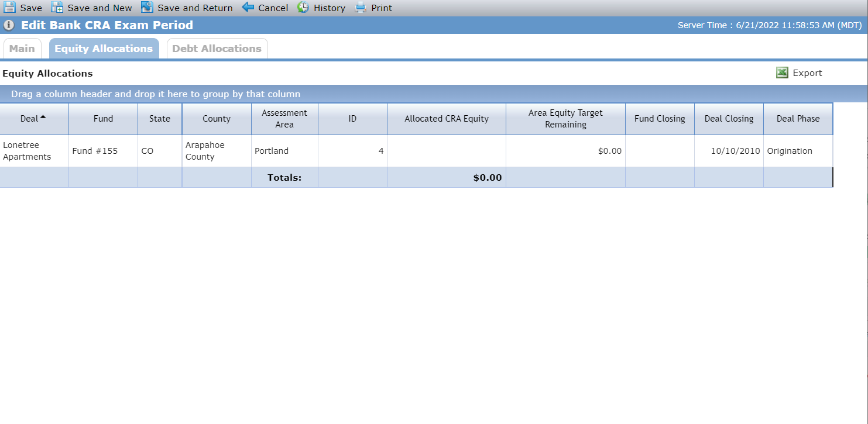The image size is (868, 424).
Task: Cancel editing the exam period
Action: click(x=273, y=8)
